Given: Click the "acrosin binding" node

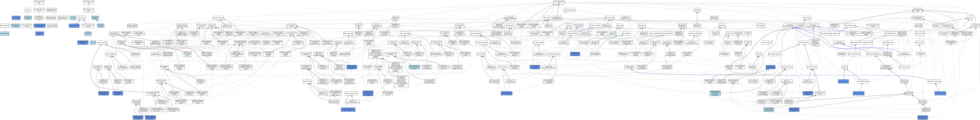Looking at the screenshot, I should [5, 33].
